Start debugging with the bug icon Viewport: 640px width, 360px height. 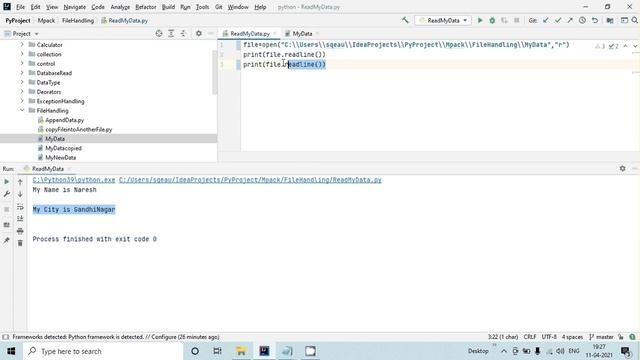492,20
